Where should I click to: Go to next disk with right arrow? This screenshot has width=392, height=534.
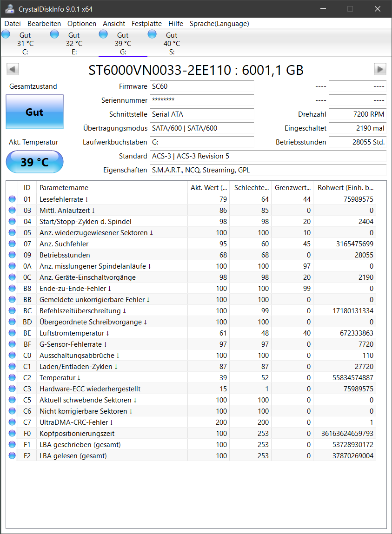(380, 69)
